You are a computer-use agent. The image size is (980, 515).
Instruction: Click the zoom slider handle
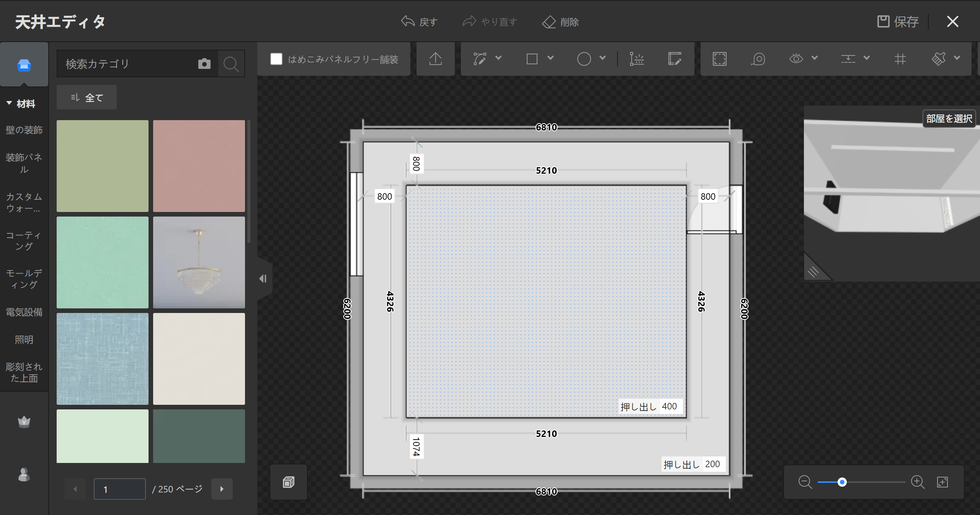[842, 482]
